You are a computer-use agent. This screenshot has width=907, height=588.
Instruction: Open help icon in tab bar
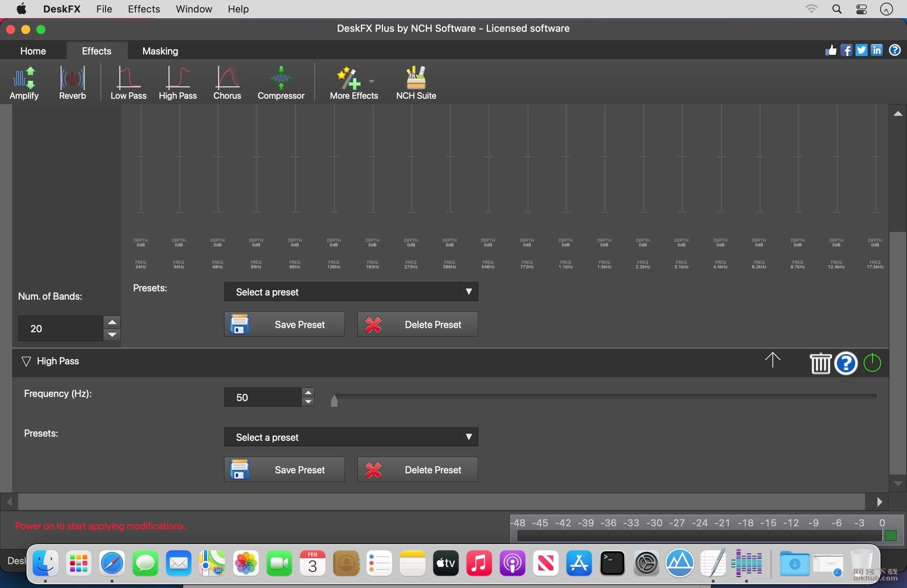pyautogui.click(x=895, y=50)
